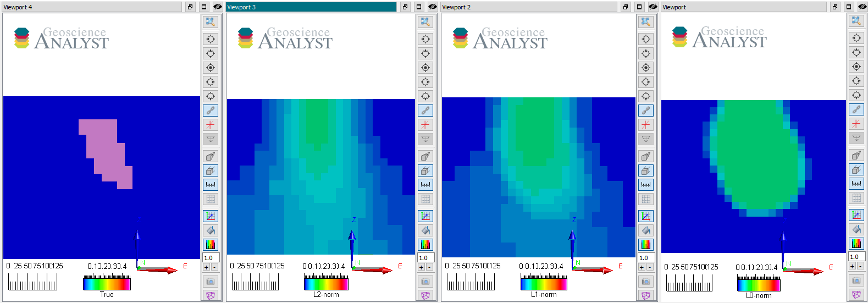
Task: Select the Viewport 2 title tab
Action: pyautogui.click(x=529, y=7)
